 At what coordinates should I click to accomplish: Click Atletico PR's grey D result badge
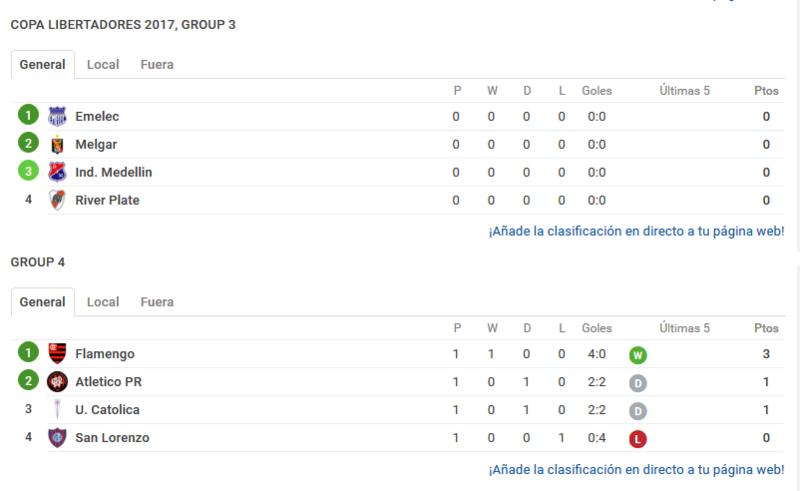pyautogui.click(x=638, y=383)
